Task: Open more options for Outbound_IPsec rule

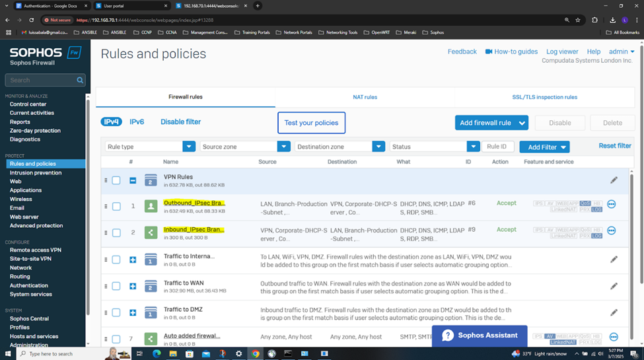Action: 612,204
